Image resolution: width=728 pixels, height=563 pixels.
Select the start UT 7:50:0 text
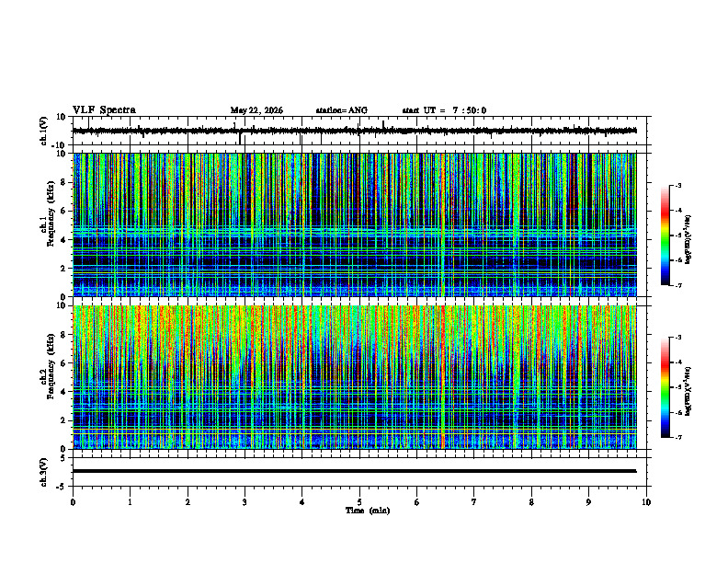(x=444, y=110)
